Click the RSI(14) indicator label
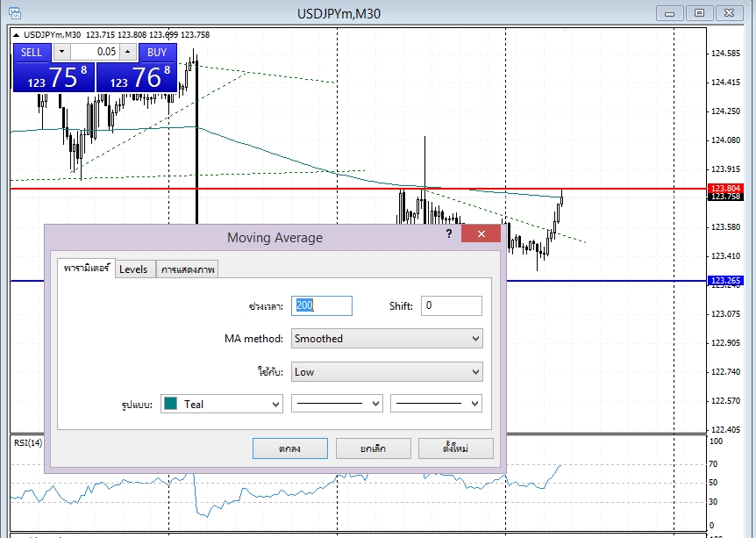Viewport: 756px width, 538px height. point(28,443)
